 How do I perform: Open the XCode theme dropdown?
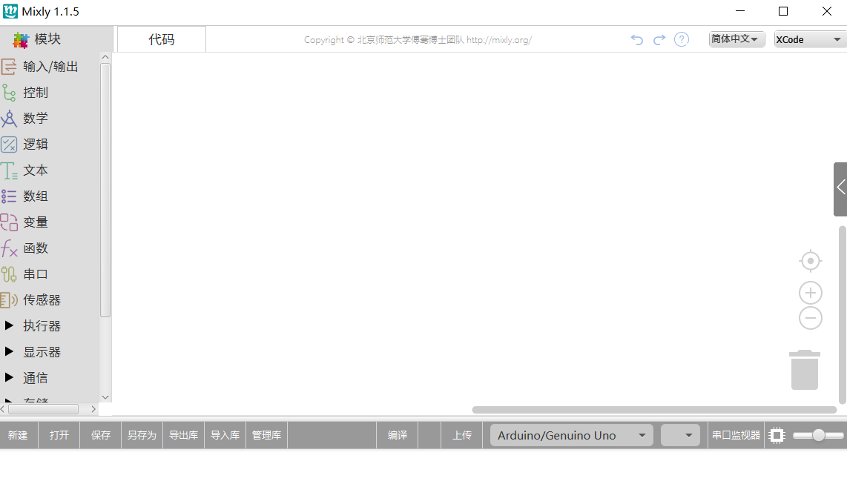point(809,39)
